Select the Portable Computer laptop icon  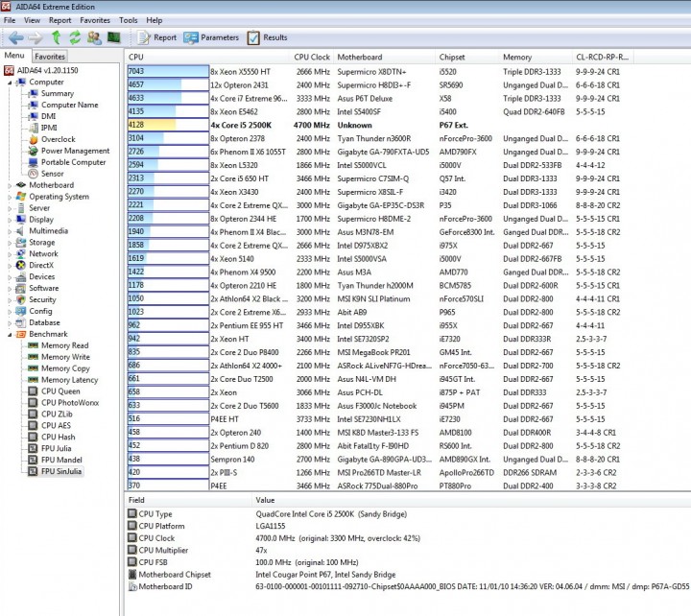coord(33,162)
